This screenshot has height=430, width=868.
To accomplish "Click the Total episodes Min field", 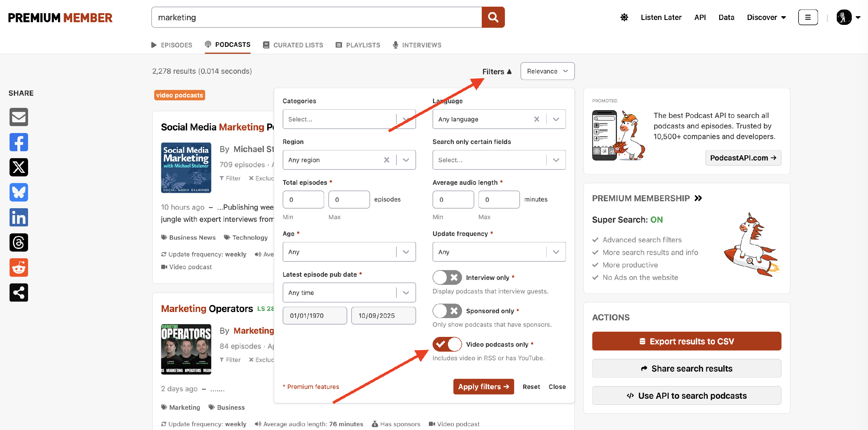I will [303, 199].
